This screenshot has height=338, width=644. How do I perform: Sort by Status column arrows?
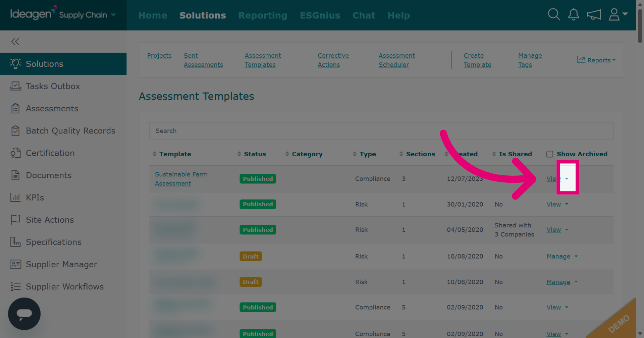[239, 154]
